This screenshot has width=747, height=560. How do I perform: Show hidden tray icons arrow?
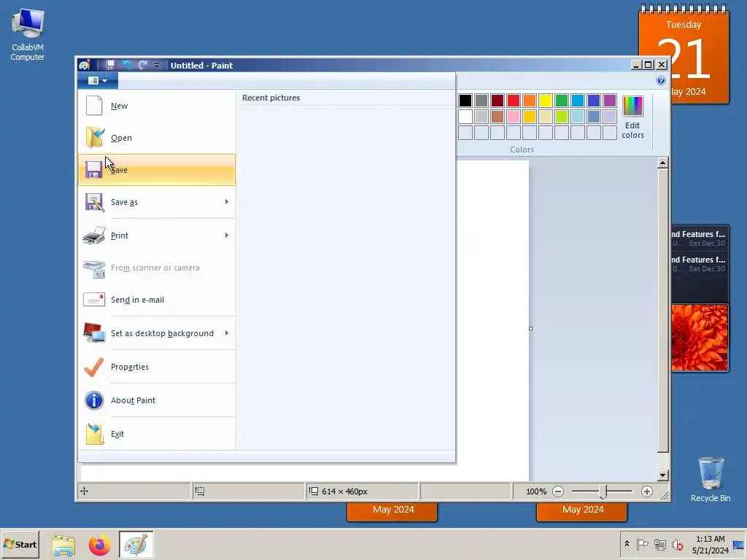(x=627, y=544)
